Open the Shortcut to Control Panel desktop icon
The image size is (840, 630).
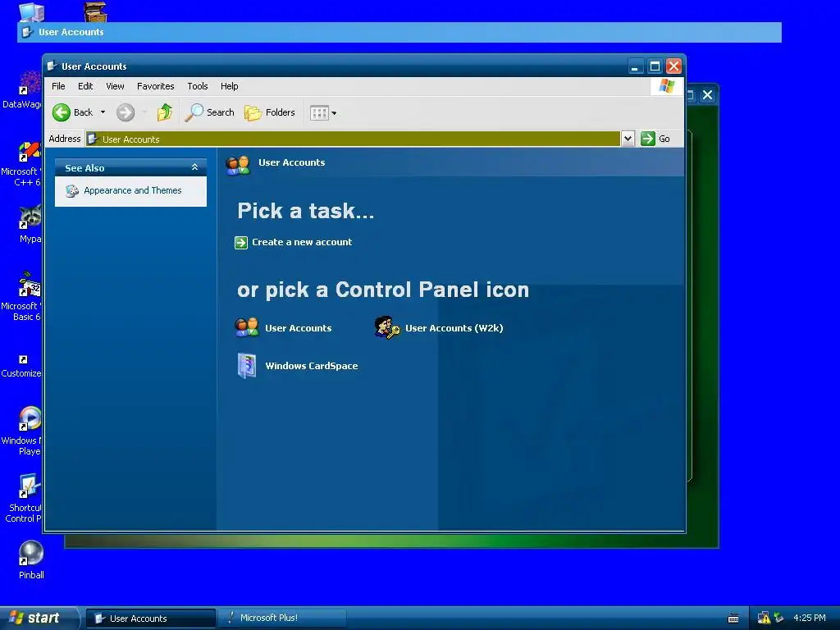[30, 486]
